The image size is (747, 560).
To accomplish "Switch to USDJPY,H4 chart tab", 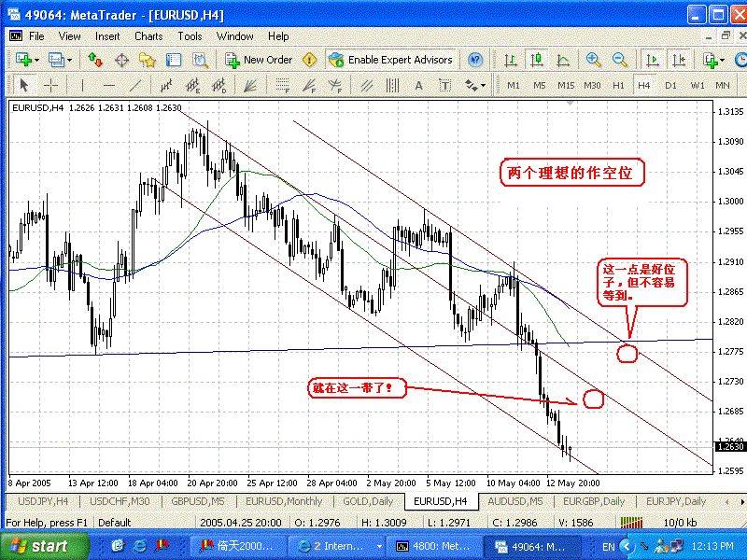I will coord(43,501).
